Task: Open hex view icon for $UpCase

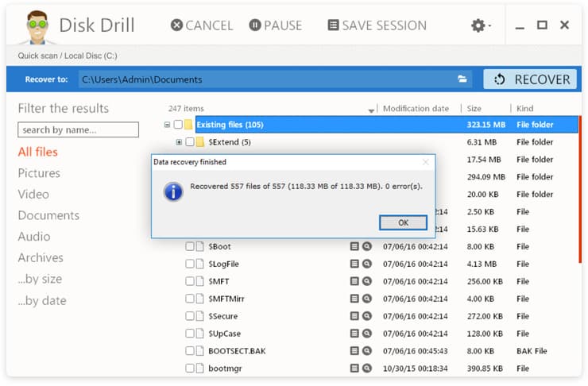Action: pos(354,333)
